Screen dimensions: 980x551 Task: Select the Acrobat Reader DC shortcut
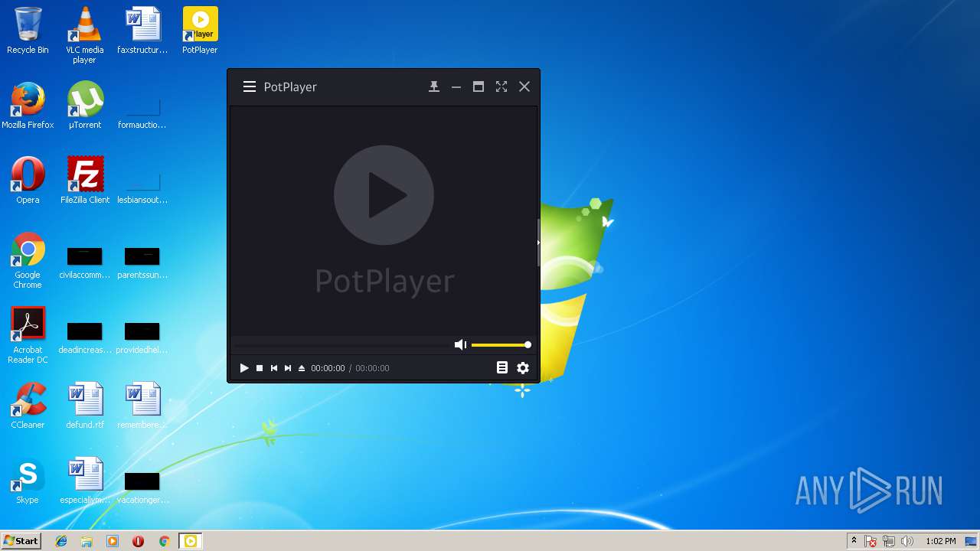click(x=28, y=335)
